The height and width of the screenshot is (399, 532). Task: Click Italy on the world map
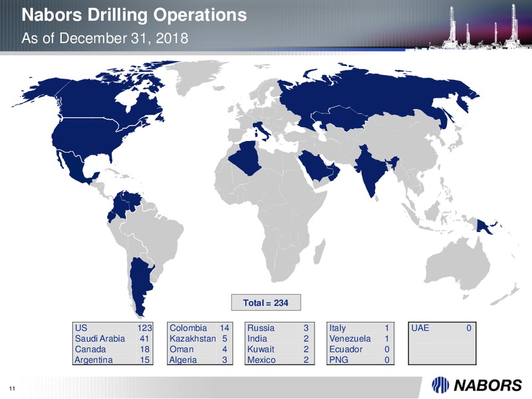point(262,130)
